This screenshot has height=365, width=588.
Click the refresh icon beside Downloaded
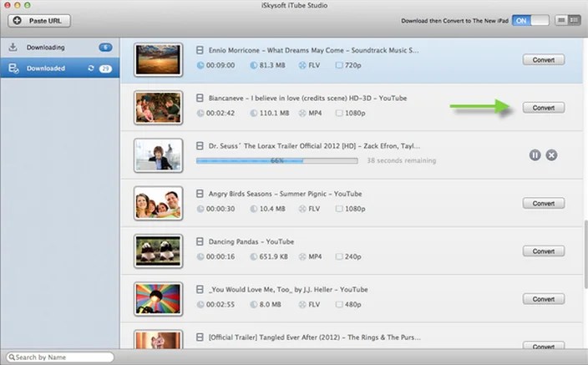pyautogui.click(x=91, y=68)
